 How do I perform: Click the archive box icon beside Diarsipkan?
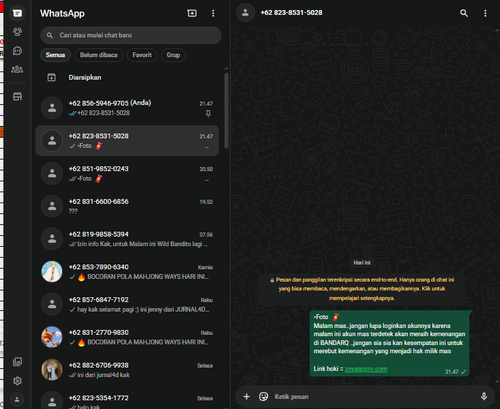tap(52, 78)
